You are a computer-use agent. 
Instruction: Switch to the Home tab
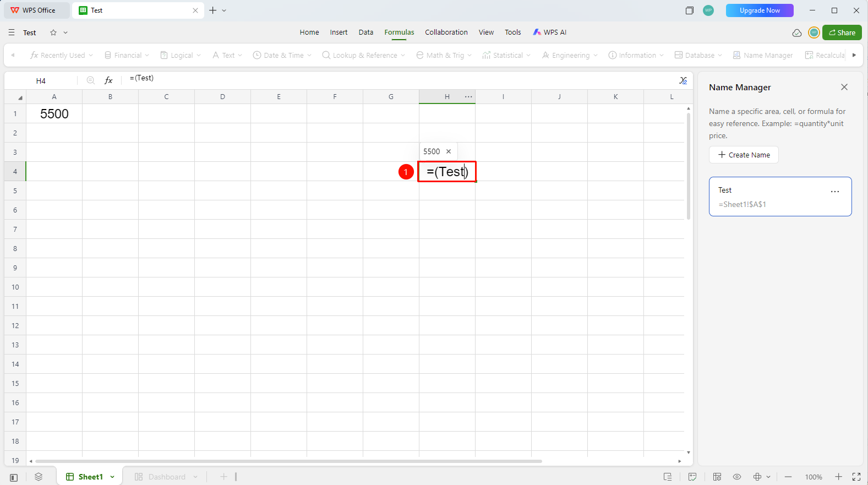(x=309, y=32)
